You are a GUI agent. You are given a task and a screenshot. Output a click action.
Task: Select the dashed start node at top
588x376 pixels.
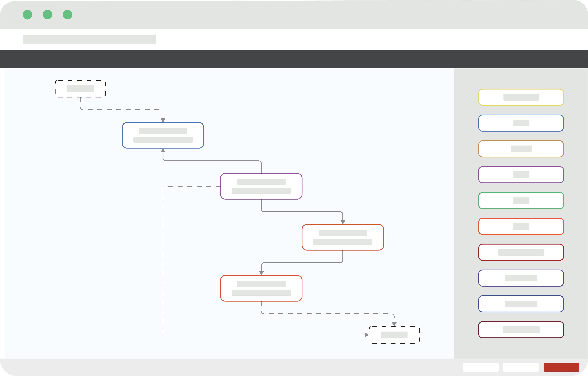click(80, 89)
